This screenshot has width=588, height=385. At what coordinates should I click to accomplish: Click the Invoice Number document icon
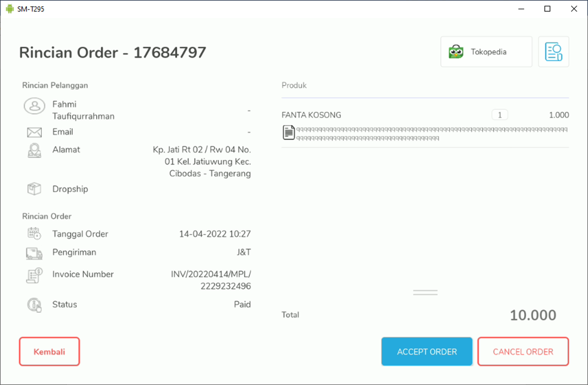[34, 275]
